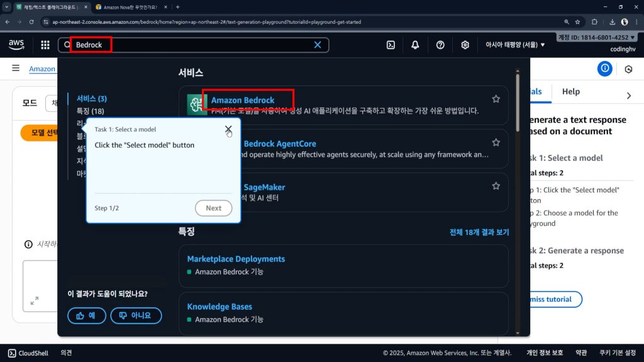Go back in the browser
Viewport: 644px width, 362px height.
pos(8,22)
